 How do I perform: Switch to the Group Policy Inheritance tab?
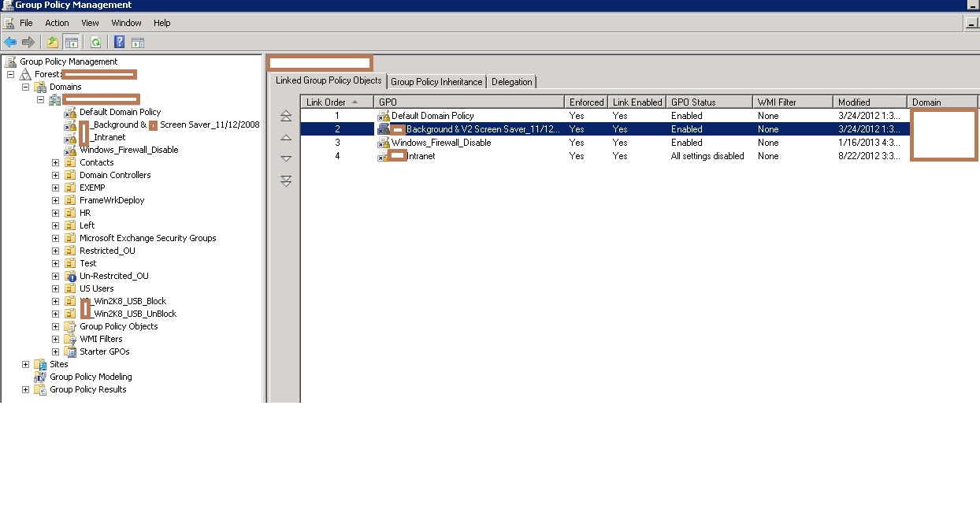(436, 81)
